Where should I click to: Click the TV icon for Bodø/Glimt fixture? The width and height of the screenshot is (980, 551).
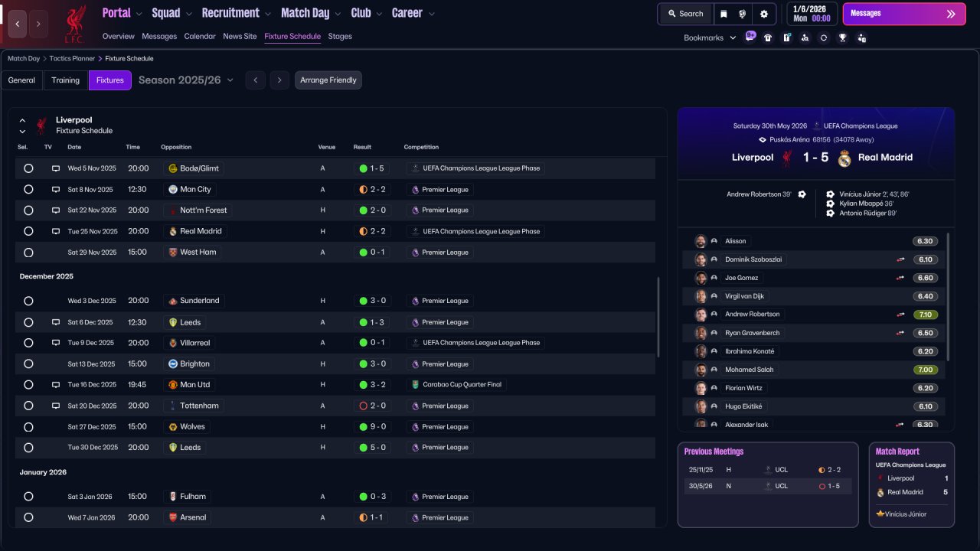[56, 168]
